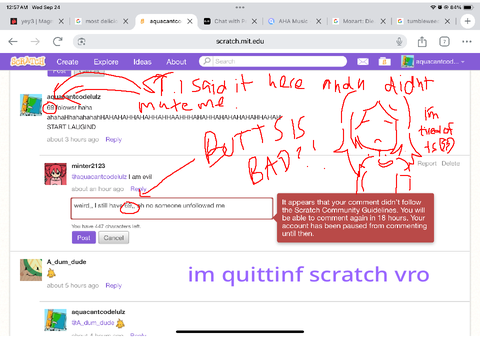Click the battery indicator in status bar
This screenshot has width=480, height=360.
[468, 7]
